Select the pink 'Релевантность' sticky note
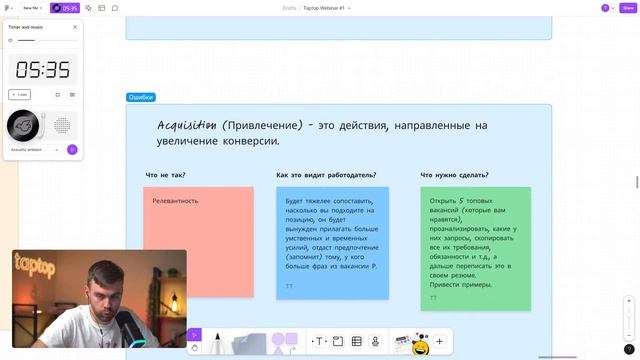This screenshot has height=360, width=640. click(x=198, y=242)
